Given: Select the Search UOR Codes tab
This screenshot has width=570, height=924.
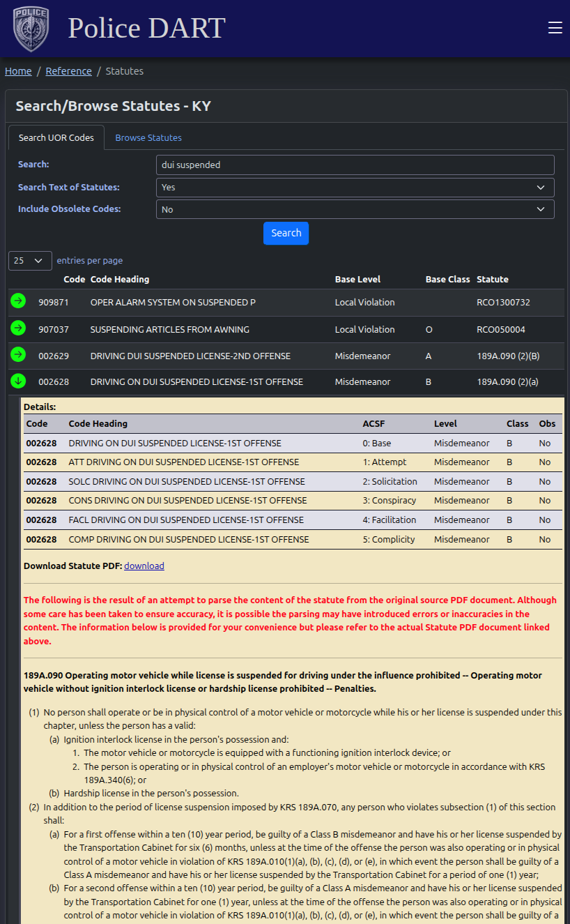Looking at the screenshot, I should point(56,138).
